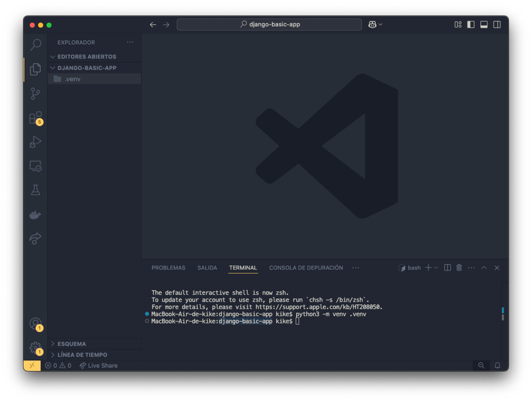Toggle bottom panel visibility
The height and width of the screenshot is (402, 532).
(484, 25)
